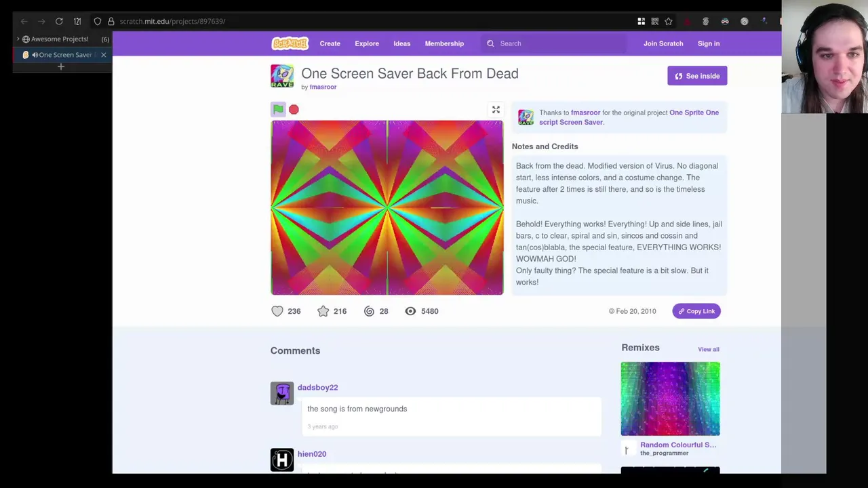The width and height of the screenshot is (868, 488).
Task: Click the gray round extension icon
Action: point(745,22)
